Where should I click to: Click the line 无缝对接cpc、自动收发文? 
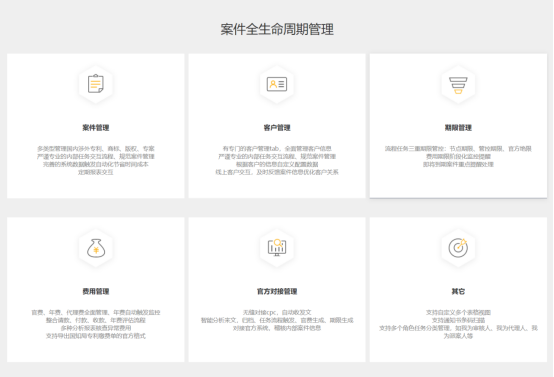click(277, 312)
